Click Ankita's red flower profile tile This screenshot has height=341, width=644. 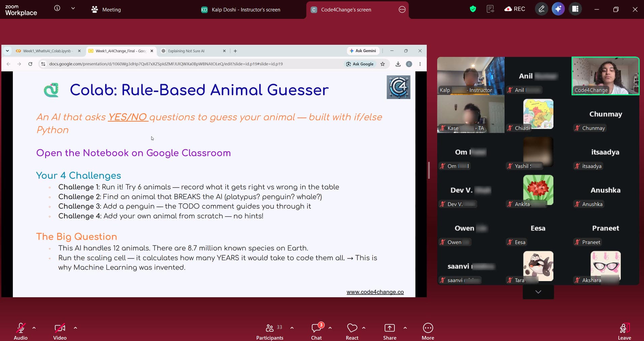(x=538, y=190)
